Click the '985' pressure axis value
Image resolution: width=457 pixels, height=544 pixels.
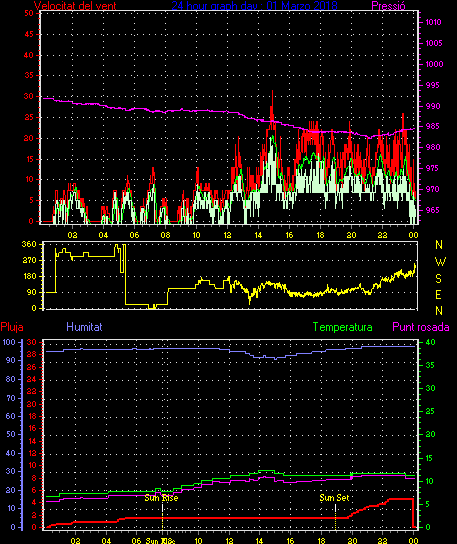[432, 126]
